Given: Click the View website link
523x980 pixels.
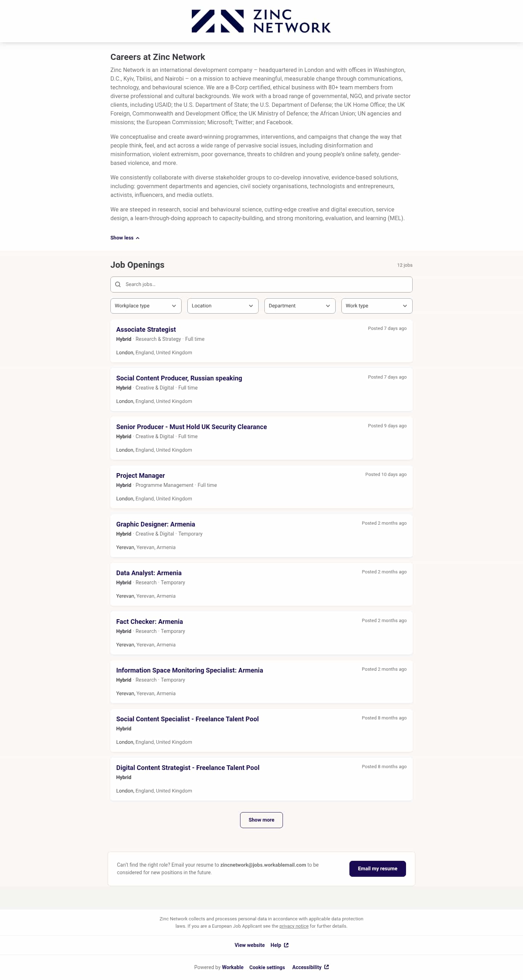Looking at the screenshot, I should (x=250, y=945).
